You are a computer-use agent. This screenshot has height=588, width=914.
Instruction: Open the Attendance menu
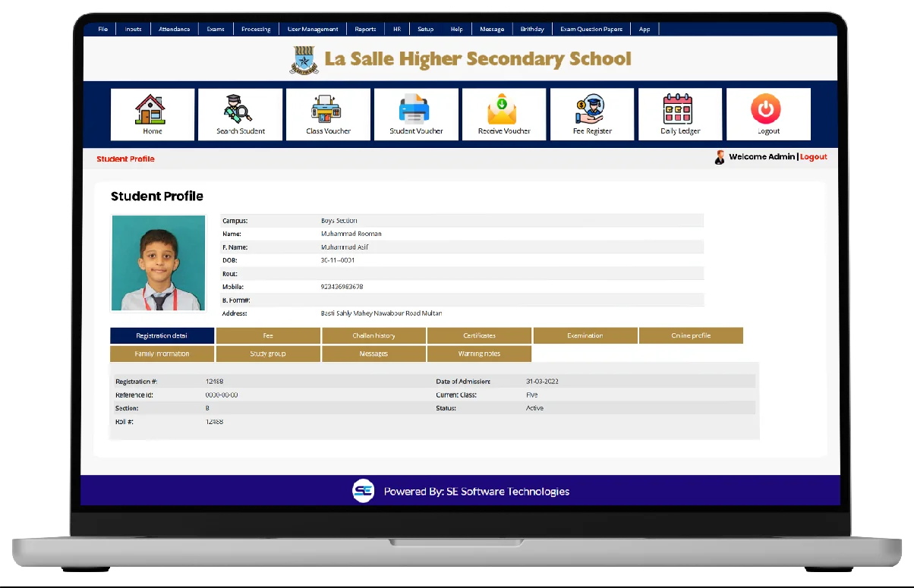[x=174, y=30]
